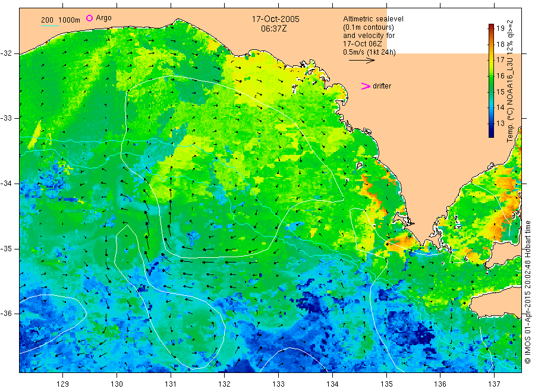Click the '17-Oct-2005' date title
535x392 pixels.
point(275,19)
